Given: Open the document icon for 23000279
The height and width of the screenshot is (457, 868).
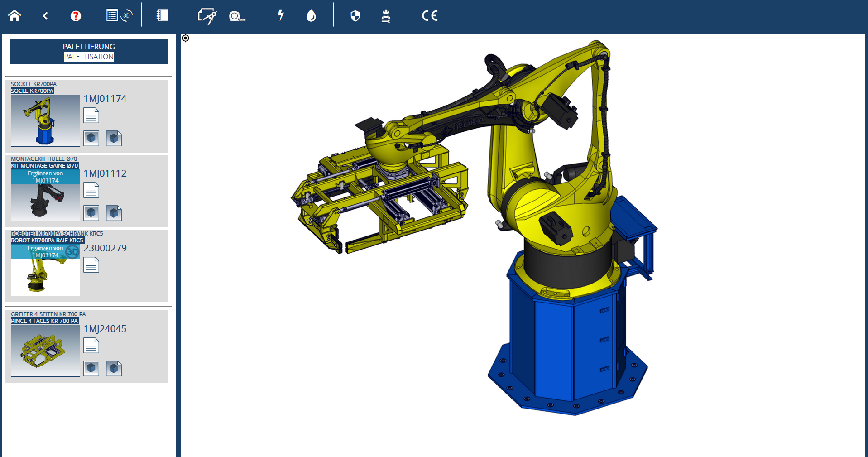Looking at the screenshot, I should point(91,265).
